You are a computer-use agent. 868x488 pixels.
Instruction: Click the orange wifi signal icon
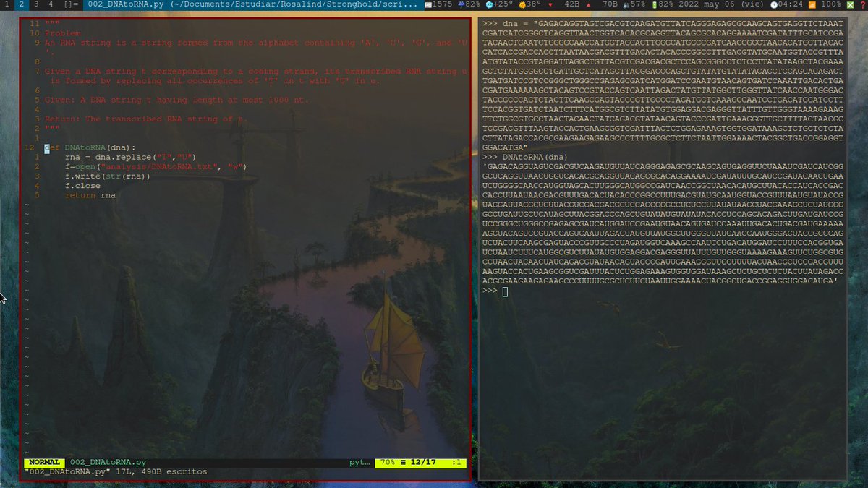pyautogui.click(x=811, y=4)
